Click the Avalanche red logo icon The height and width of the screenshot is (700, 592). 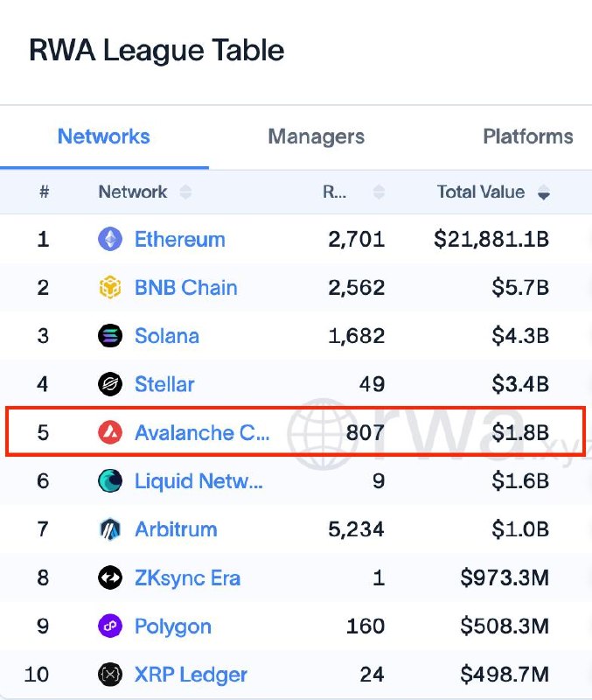coord(110,432)
